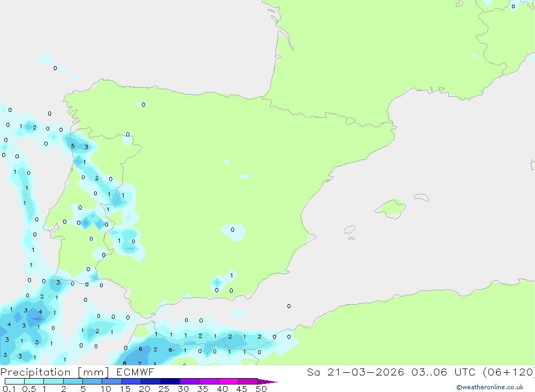The width and height of the screenshot is (535, 392).
Task: Click the legend tick label '30'
Action: pyautogui.click(x=183, y=389)
